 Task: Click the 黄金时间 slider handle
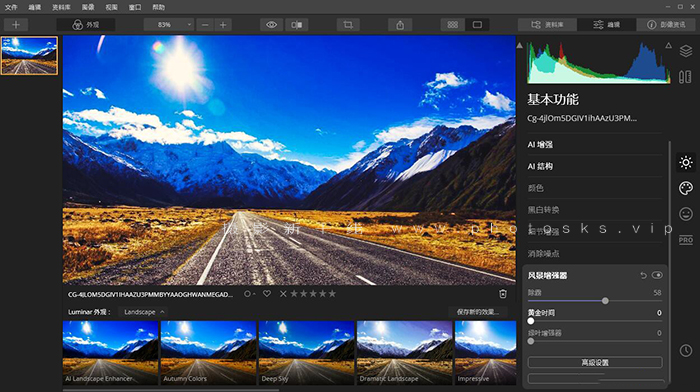(x=531, y=321)
